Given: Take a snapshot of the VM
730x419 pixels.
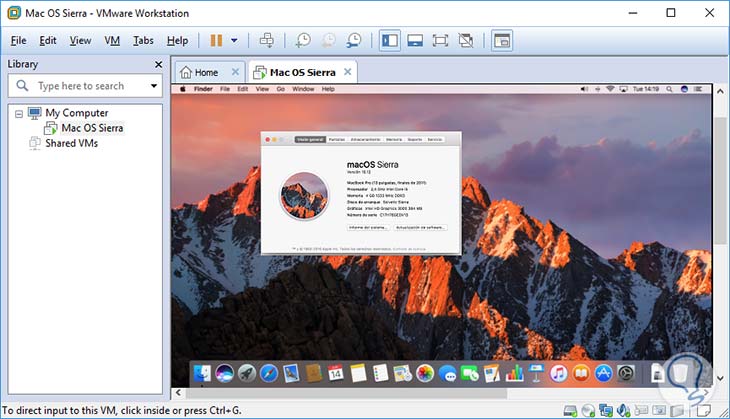Looking at the screenshot, I should (x=303, y=41).
